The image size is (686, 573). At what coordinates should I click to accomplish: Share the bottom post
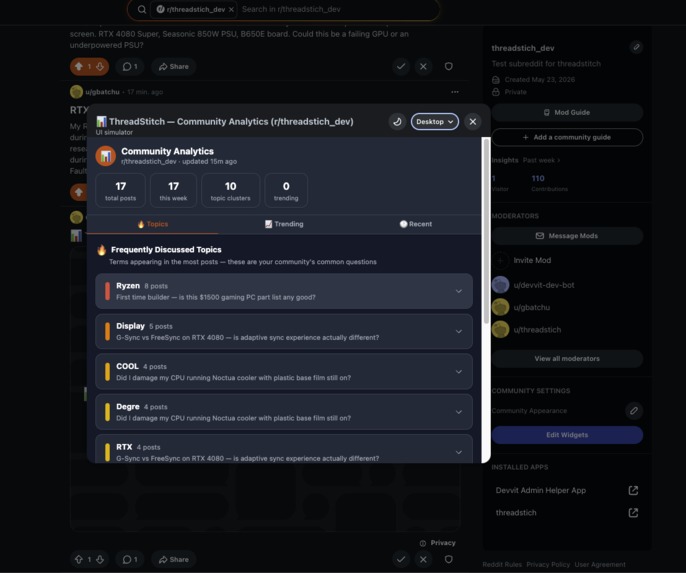click(174, 559)
